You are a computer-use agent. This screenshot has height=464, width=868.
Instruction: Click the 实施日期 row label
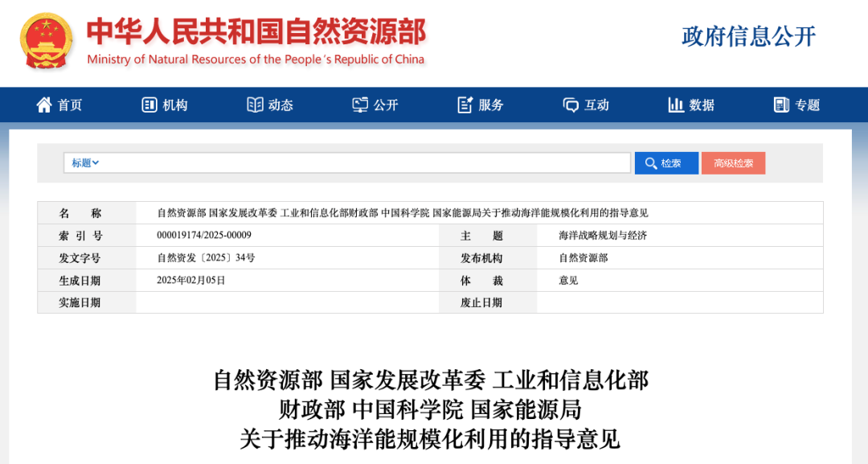click(80, 302)
